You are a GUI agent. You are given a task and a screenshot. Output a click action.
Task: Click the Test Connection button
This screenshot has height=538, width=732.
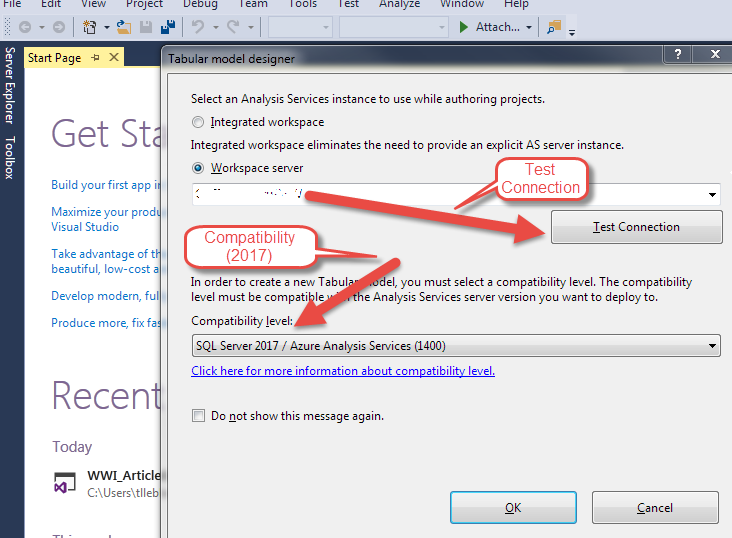(636, 227)
